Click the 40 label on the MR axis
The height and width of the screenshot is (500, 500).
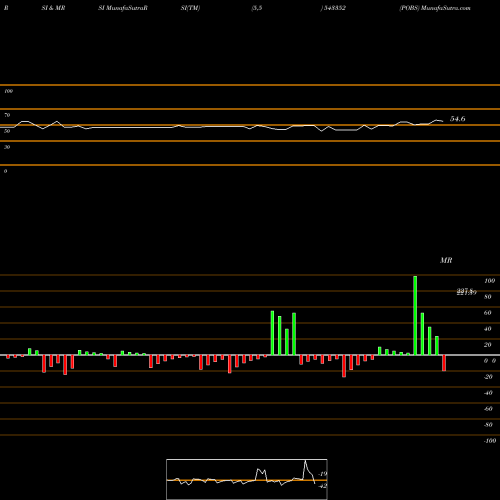pyautogui.click(x=488, y=329)
